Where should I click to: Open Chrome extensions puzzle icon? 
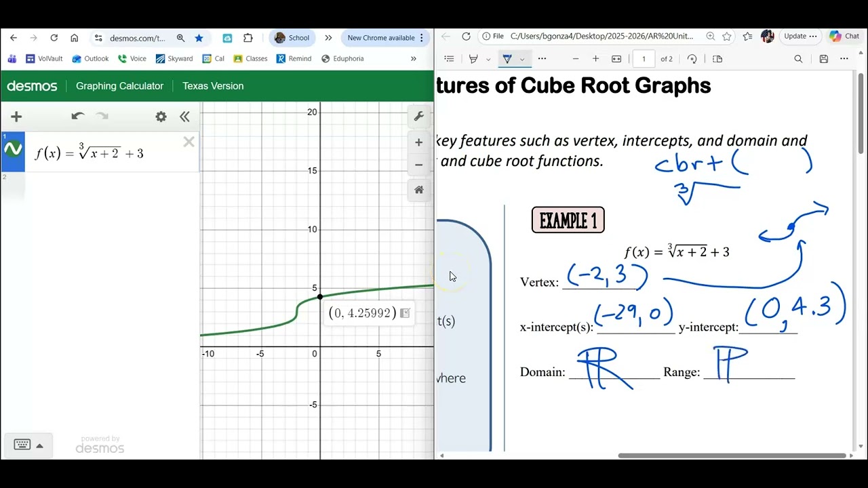point(248,38)
